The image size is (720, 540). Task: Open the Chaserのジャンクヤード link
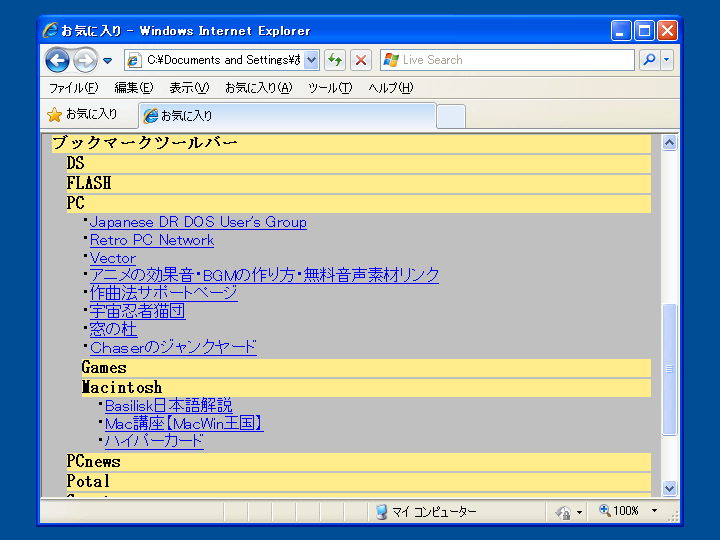pos(173,347)
